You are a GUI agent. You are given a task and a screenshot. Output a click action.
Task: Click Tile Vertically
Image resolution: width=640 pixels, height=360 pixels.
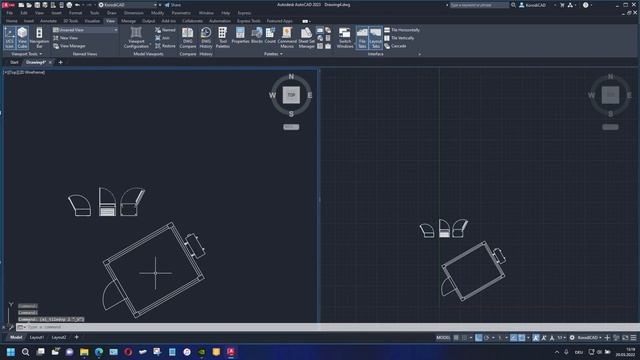point(399,38)
